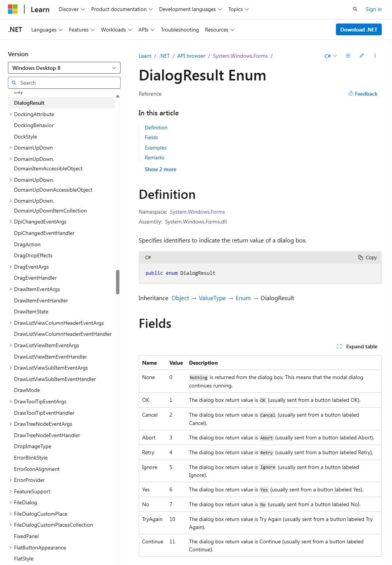Open the more actions three-dot menu
Screen dimensions: 392x565
(375, 55)
